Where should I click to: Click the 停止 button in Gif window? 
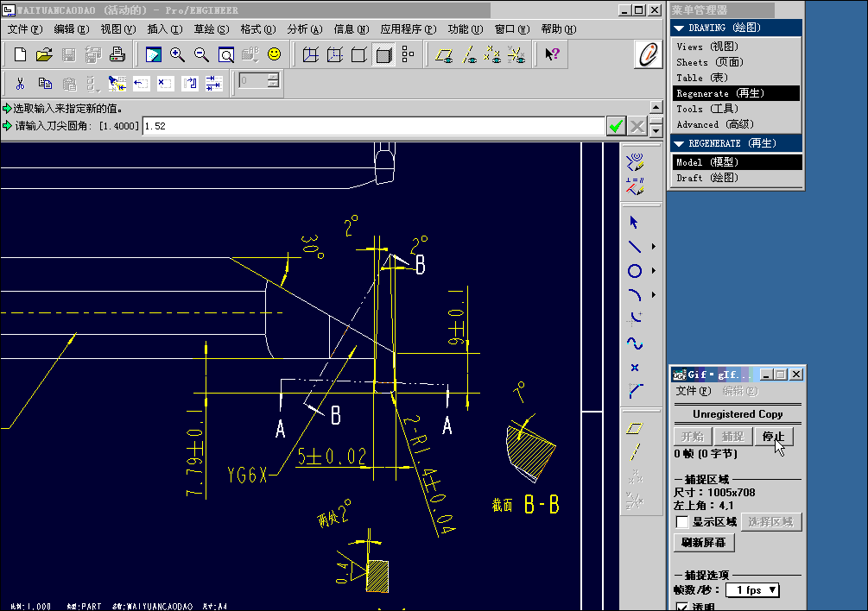pyautogui.click(x=773, y=437)
